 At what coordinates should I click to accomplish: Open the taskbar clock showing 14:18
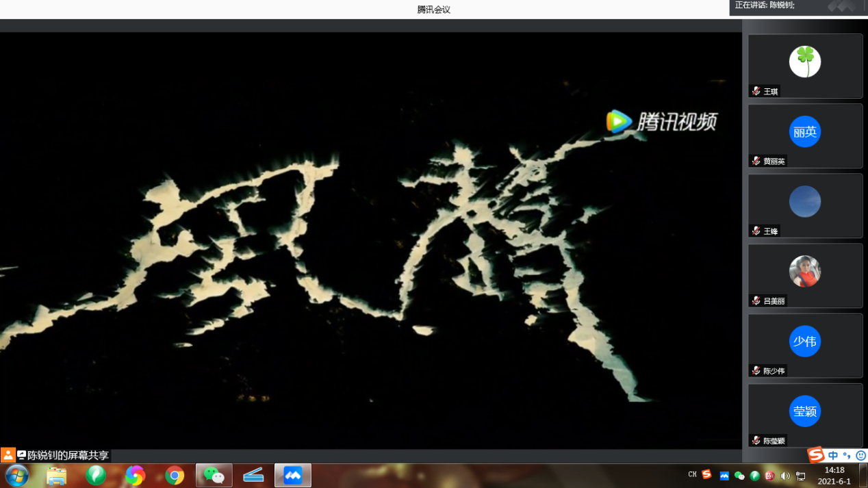pos(834,476)
